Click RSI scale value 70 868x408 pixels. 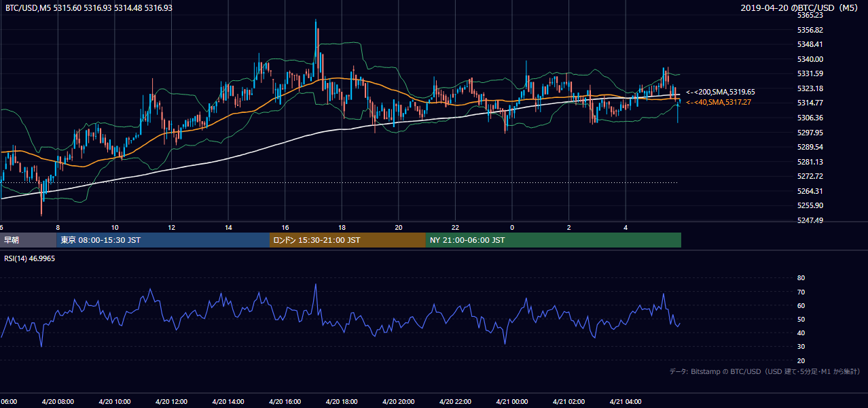tap(801, 292)
